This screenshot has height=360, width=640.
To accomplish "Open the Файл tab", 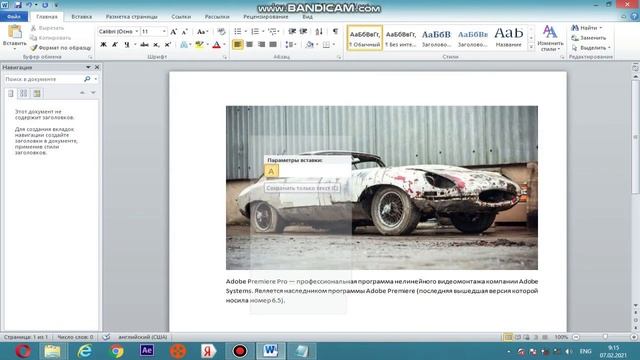I will (14, 17).
